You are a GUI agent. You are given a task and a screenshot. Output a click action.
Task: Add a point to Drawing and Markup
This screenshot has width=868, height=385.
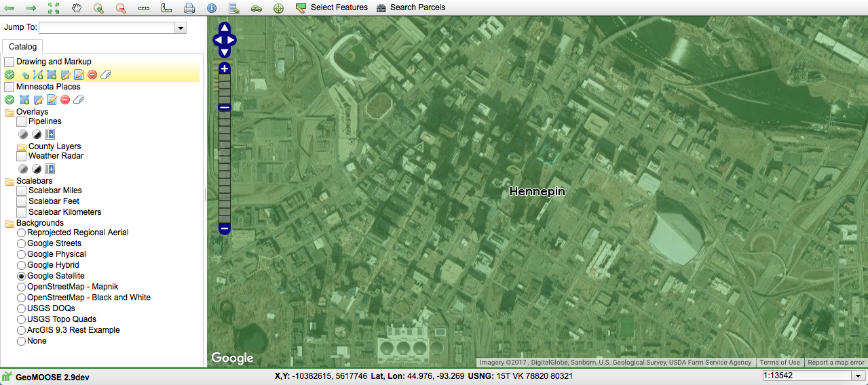point(25,75)
